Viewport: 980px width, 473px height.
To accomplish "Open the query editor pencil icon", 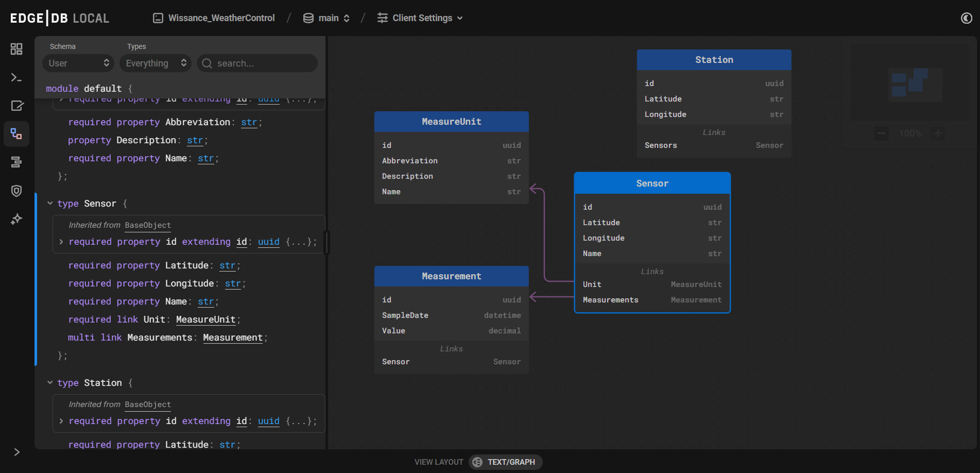I will coord(16,106).
